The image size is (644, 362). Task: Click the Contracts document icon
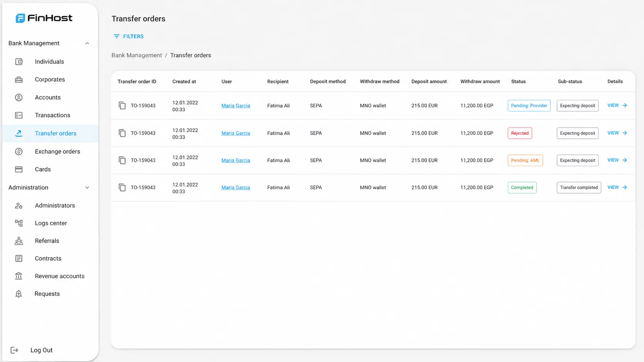click(18, 259)
